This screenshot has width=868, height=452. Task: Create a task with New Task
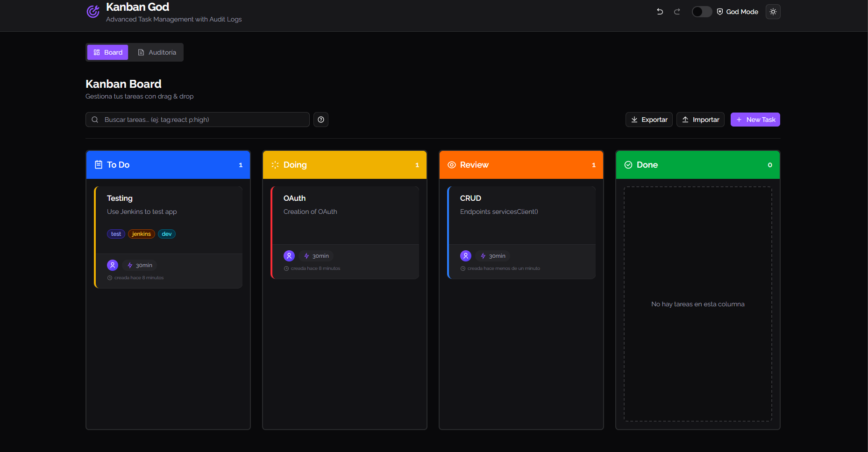tap(755, 120)
